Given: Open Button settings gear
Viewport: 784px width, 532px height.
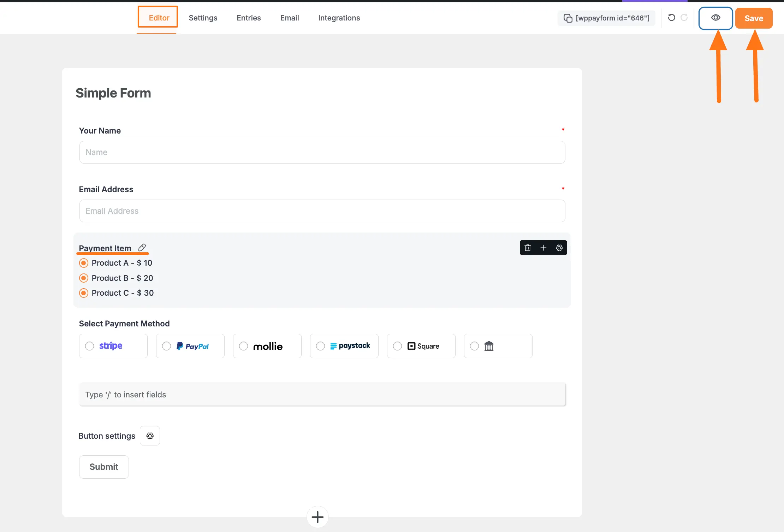Looking at the screenshot, I should pos(150,436).
